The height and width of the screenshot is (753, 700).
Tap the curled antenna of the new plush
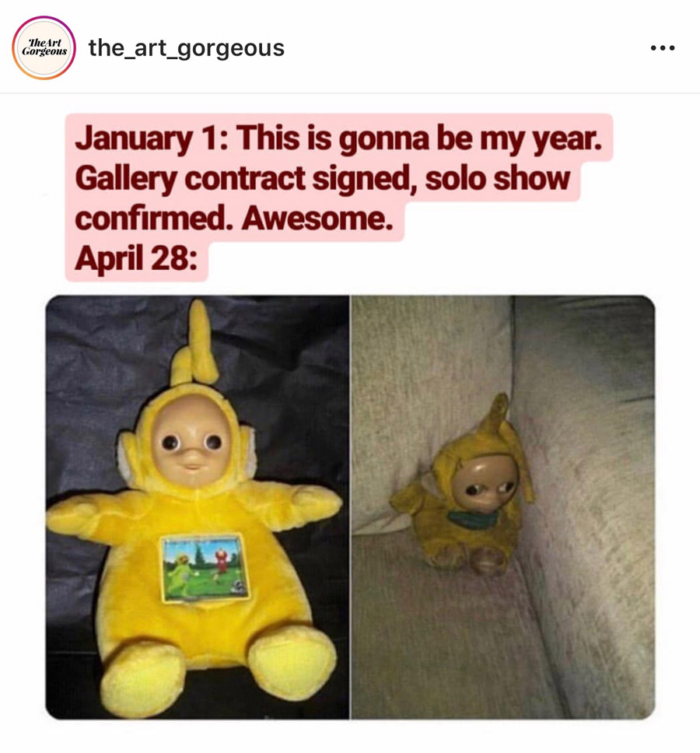194,344
